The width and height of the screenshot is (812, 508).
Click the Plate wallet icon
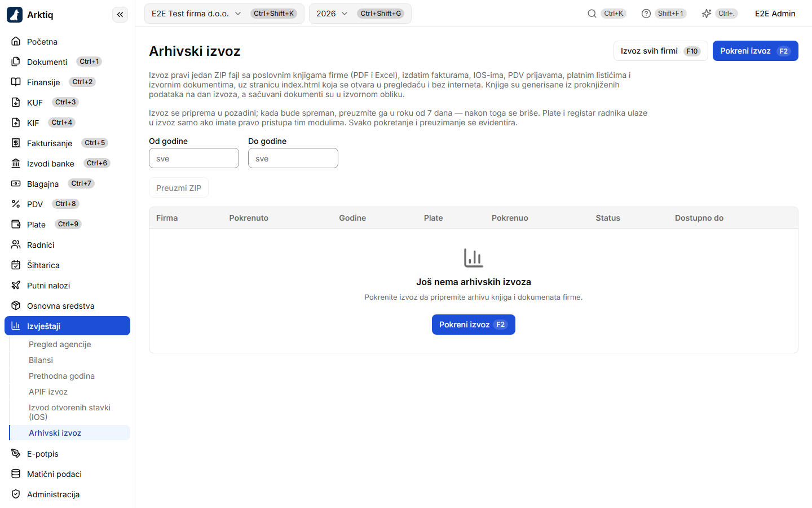tap(16, 224)
